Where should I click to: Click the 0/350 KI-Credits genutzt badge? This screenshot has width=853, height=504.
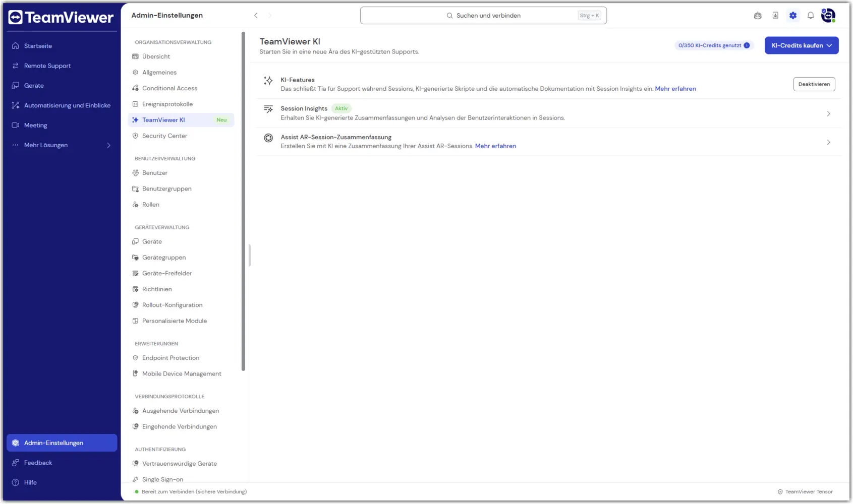[x=714, y=45]
